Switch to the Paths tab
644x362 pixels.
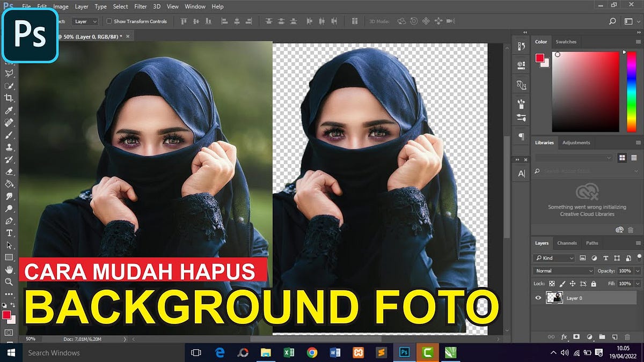coord(592,243)
